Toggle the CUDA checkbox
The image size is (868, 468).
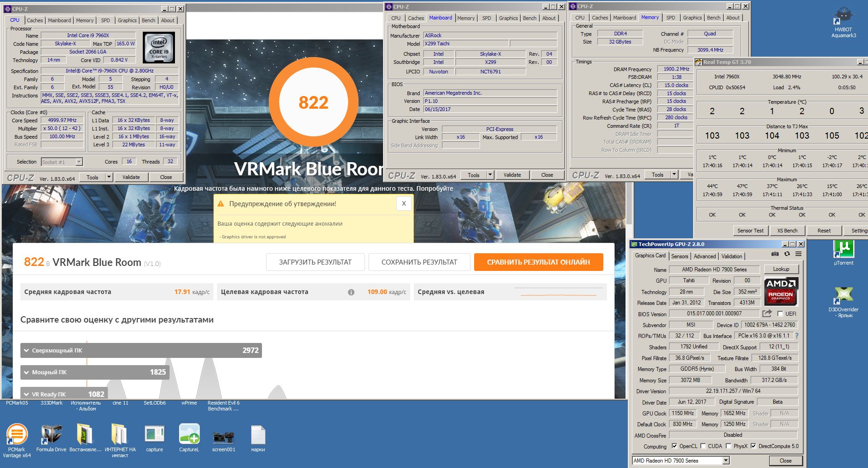pyautogui.click(x=703, y=446)
